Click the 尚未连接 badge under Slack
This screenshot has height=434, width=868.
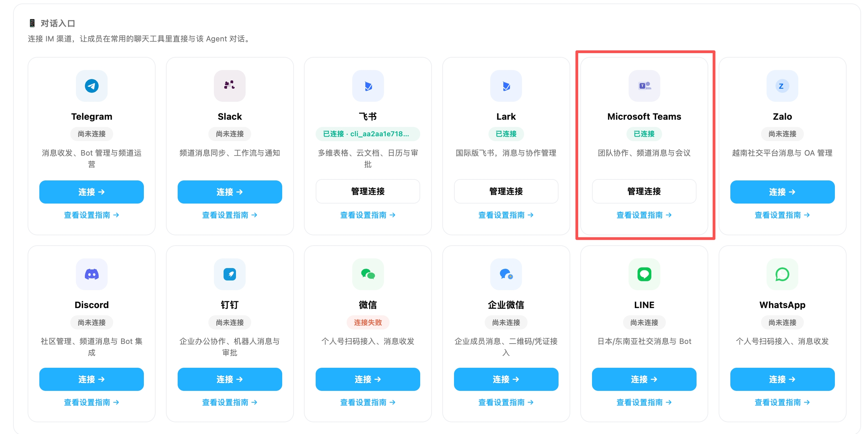pyautogui.click(x=230, y=134)
